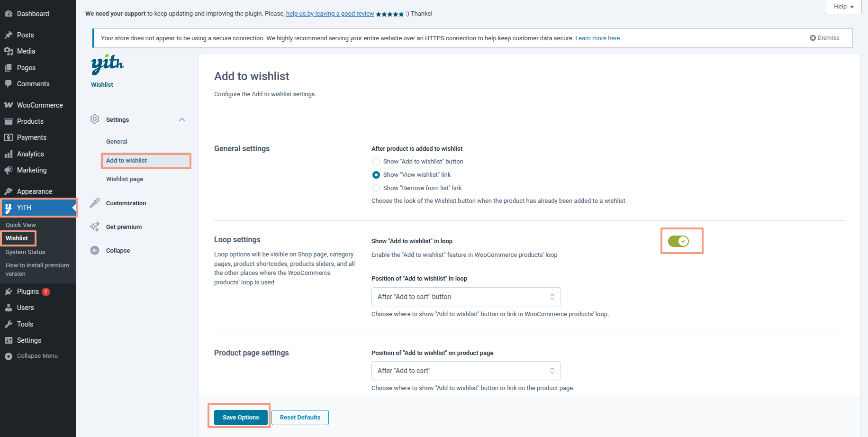Click the Get premium sparkle icon

95,227
